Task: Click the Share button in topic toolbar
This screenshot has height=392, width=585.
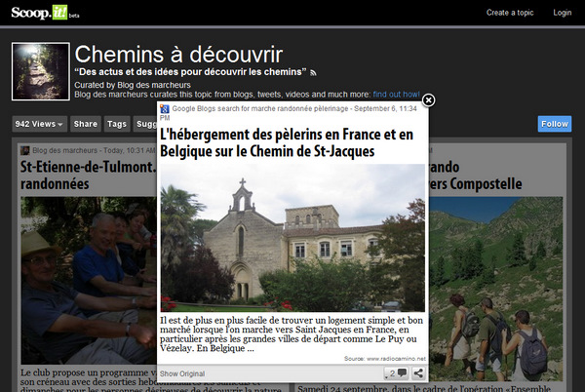Action: pos(86,124)
